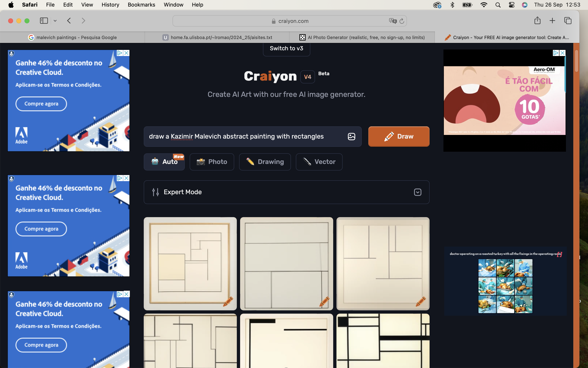Click the Switch to v3 button

(x=286, y=49)
